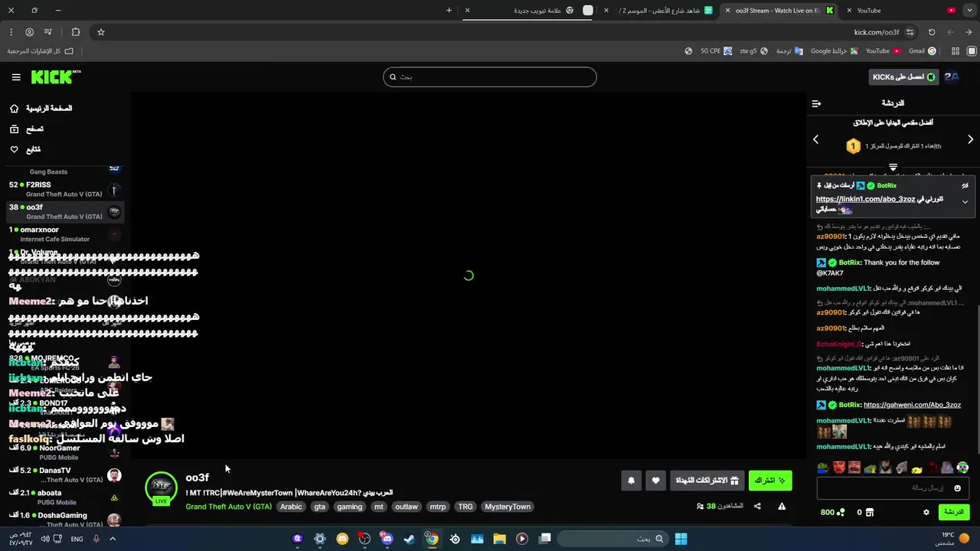Screen dimensions: 980x551
Task: Focus the Kick search box
Action: point(490,77)
